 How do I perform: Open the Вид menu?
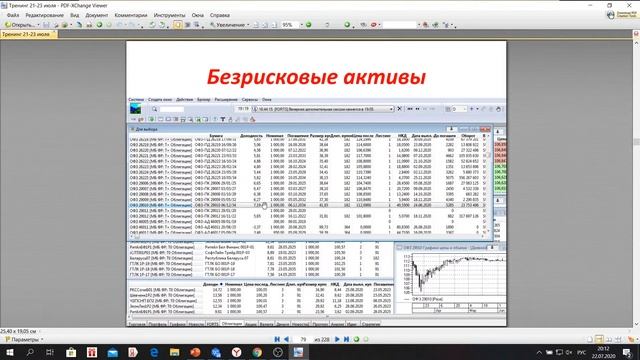(x=74, y=15)
